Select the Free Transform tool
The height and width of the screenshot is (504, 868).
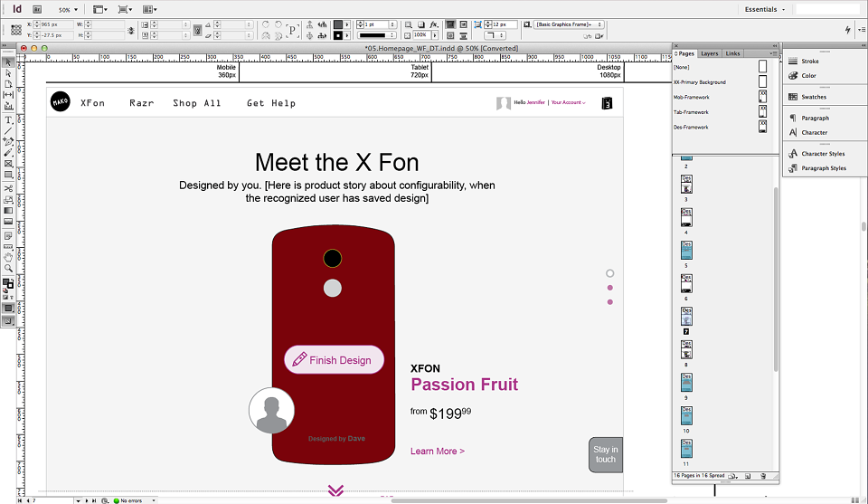tap(8, 200)
